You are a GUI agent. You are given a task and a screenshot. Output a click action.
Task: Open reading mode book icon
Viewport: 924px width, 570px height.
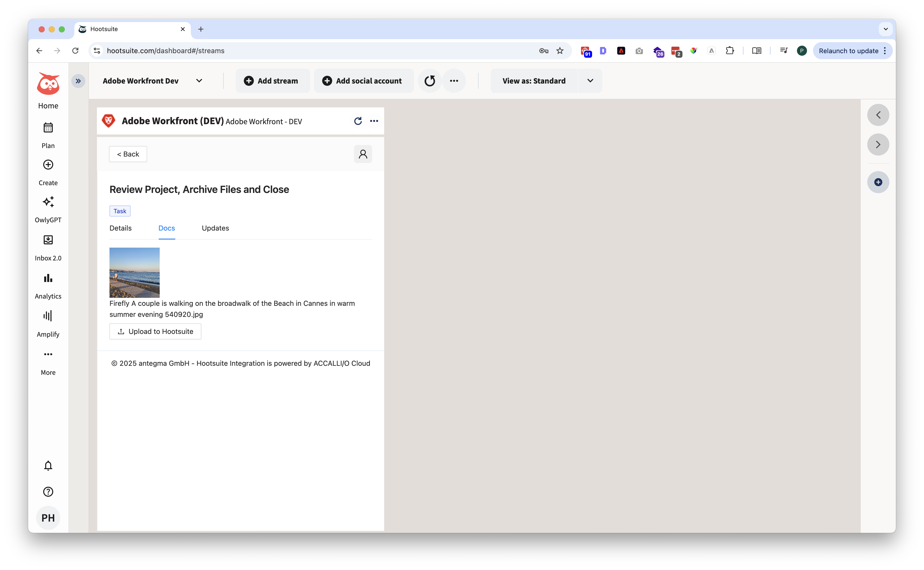757,51
